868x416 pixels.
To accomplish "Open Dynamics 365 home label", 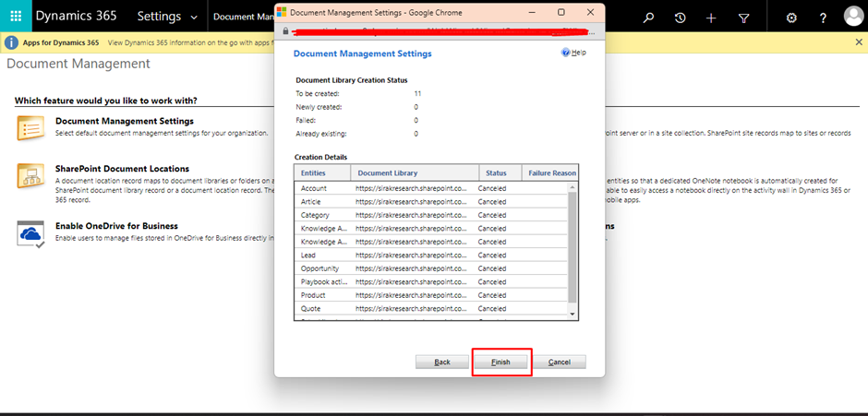I will coord(77,16).
